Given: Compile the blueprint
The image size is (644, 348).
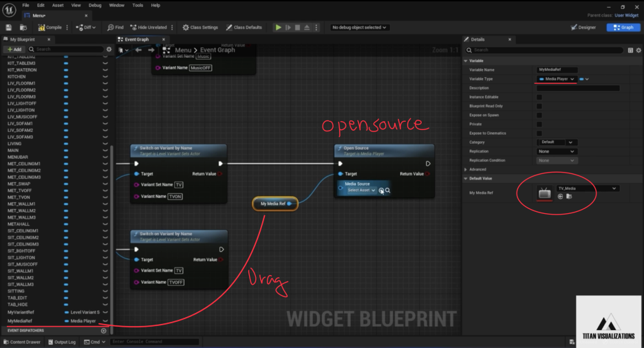Looking at the screenshot, I should pos(50,28).
